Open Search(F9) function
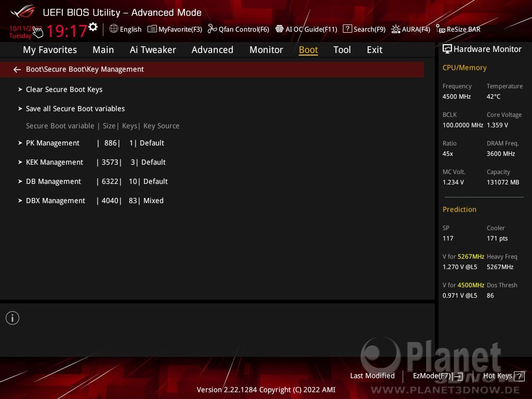This screenshot has height=399, width=532. [364, 29]
